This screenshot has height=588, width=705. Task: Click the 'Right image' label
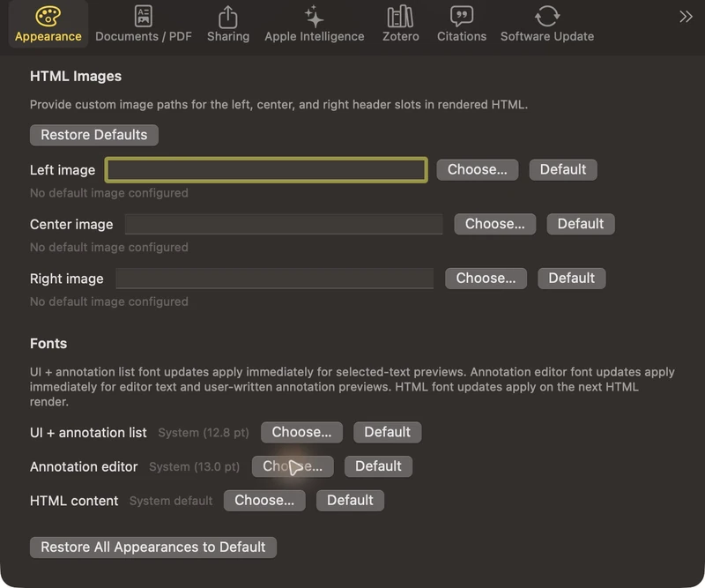[x=67, y=279]
